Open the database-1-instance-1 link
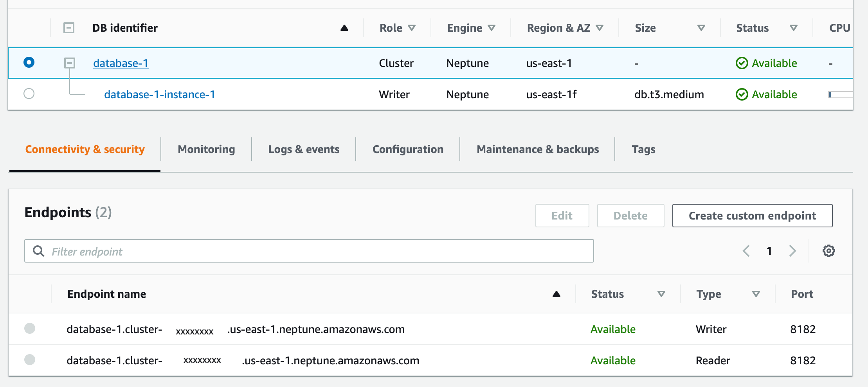The height and width of the screenshot is (387, 868). coord(159,94)
